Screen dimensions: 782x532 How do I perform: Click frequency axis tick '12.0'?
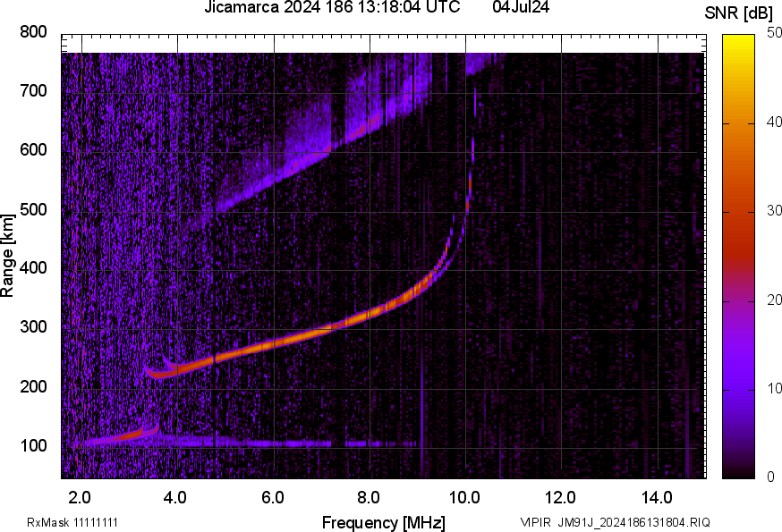[561, 498]
